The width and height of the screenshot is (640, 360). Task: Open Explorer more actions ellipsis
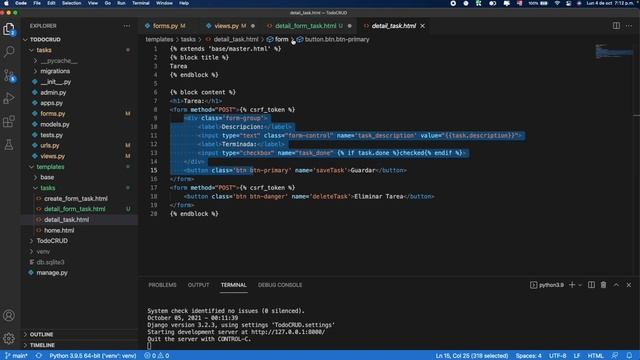pyautogui.click(x=127, y=26)
